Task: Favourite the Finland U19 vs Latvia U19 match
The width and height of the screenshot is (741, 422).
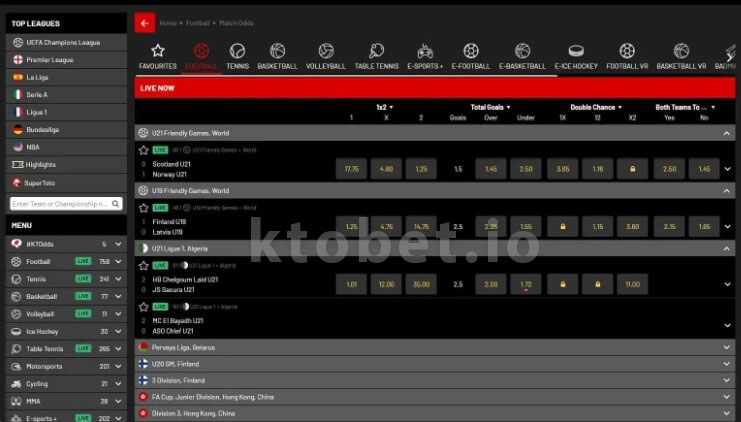Action: (144, 208)
